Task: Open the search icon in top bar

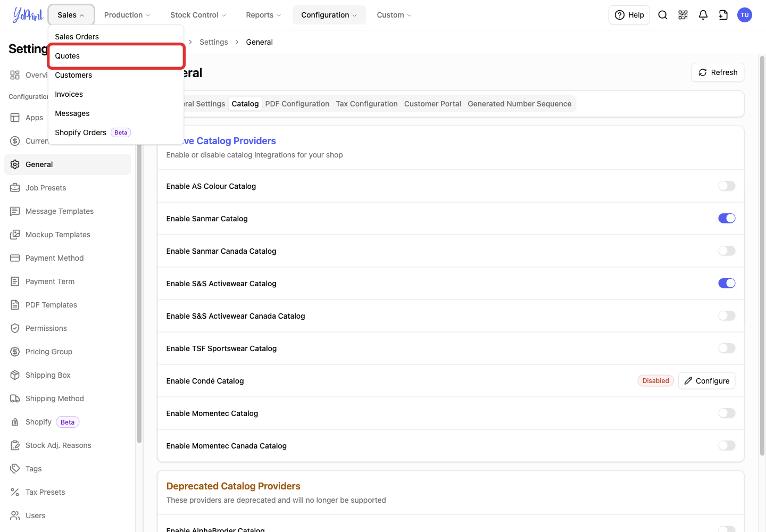Action: [663, 15]
